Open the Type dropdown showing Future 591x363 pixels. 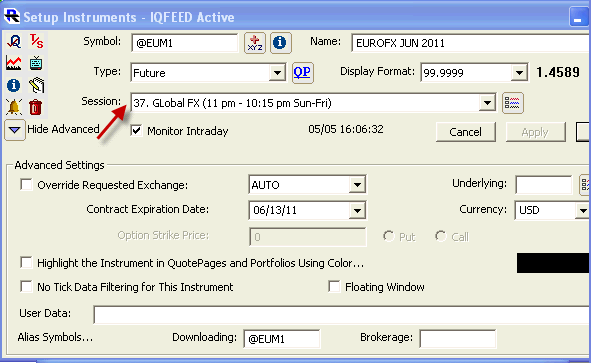point(277,73)
